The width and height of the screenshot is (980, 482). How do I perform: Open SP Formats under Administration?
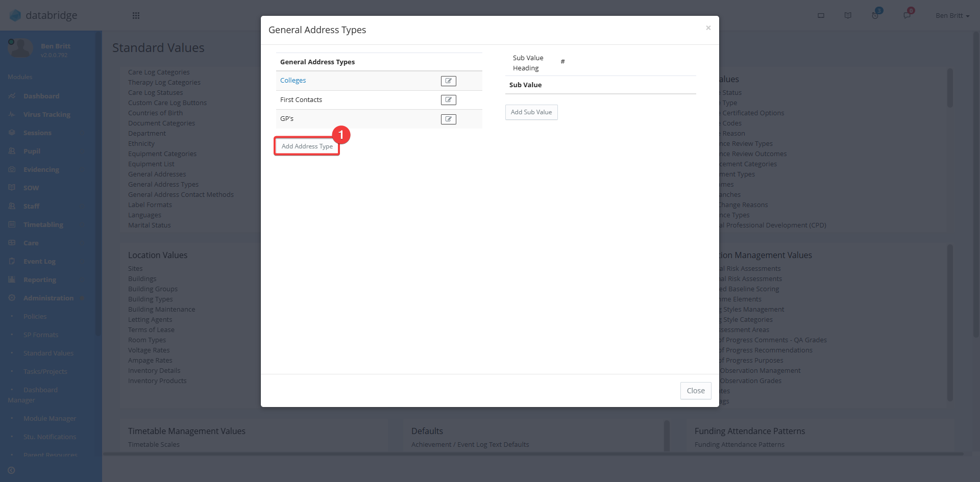coord(41,335)
